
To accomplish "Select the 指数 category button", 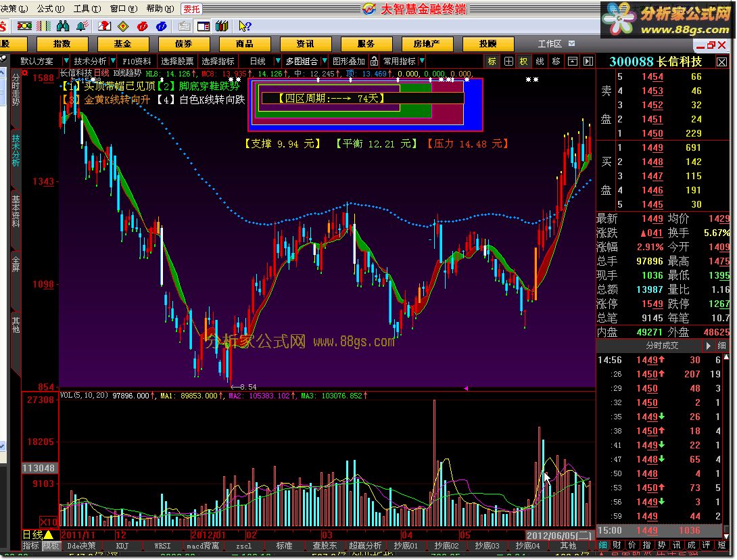I will pos(62,44).
